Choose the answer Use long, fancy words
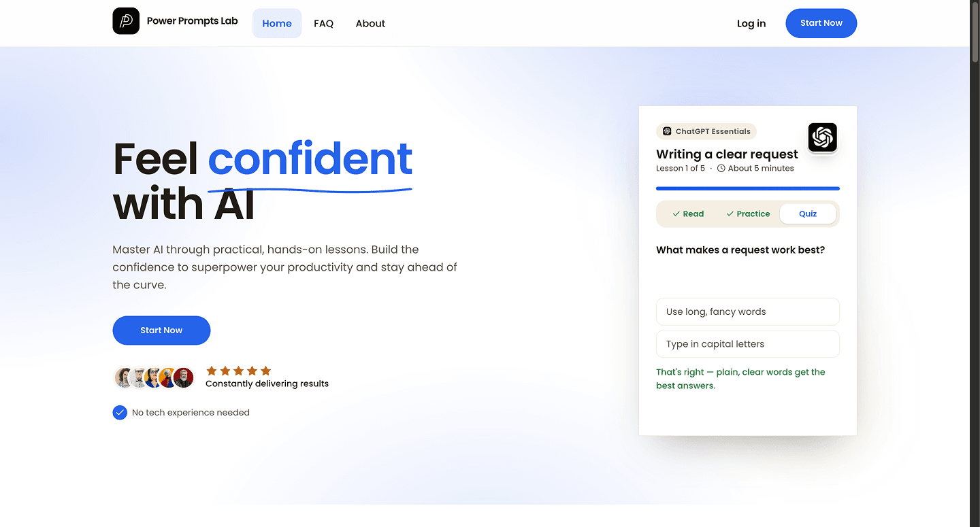This screenshot has width=980, height=527. pyautogui.click(x=748, y=311)
